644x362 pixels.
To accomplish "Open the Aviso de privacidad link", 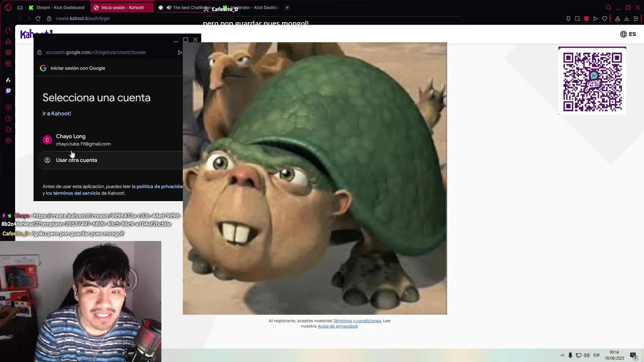I will (x=337, y=326).
